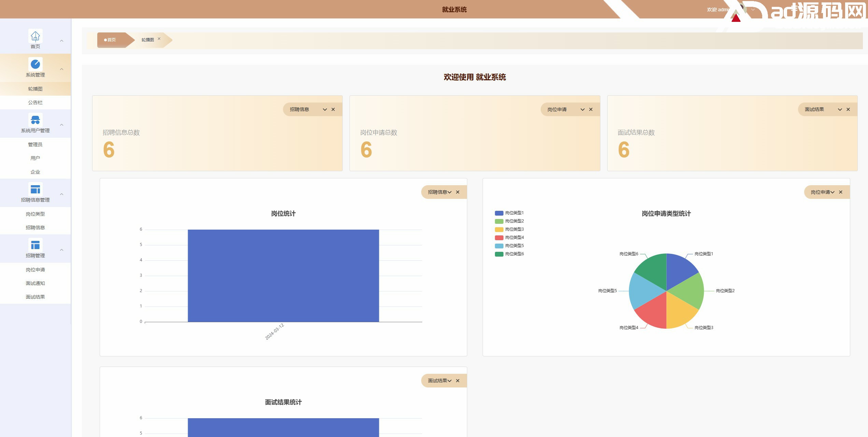Open 公告栏 menu item
The height and width of the screenshot is (437, 868).
point(35,103)
